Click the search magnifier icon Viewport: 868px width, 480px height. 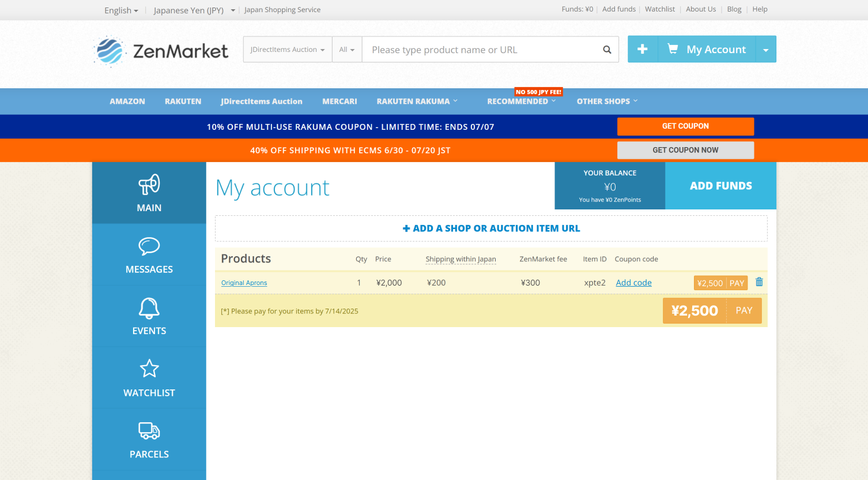click(607, 50)
